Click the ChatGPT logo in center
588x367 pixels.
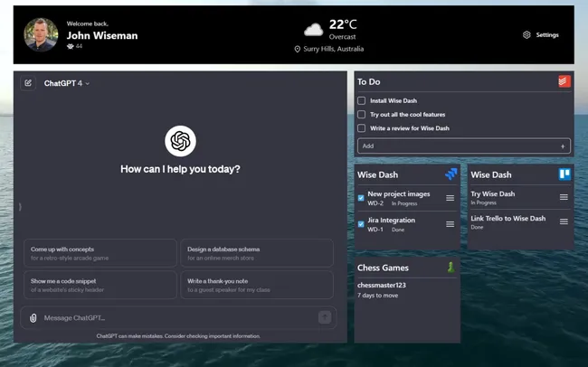click(x=180, y=141)
